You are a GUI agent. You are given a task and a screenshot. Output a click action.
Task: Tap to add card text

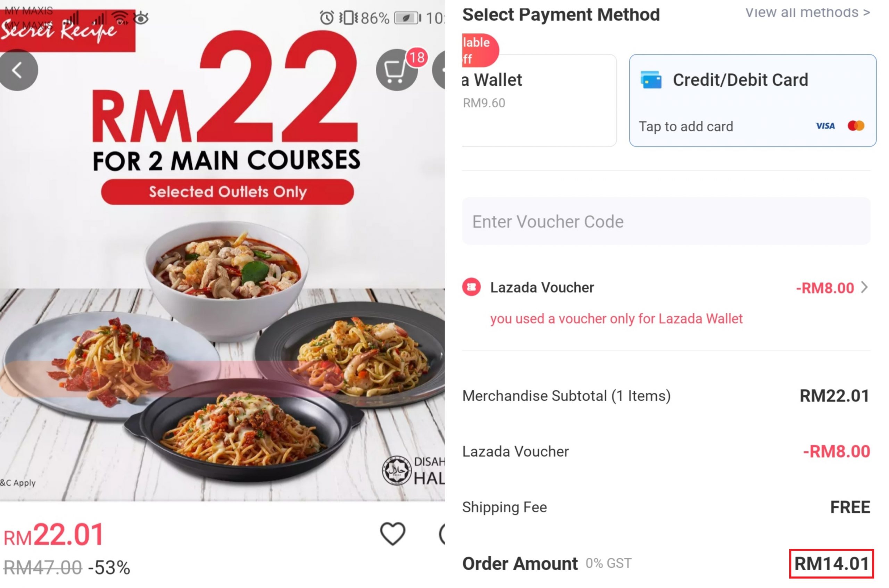[686, 127]
